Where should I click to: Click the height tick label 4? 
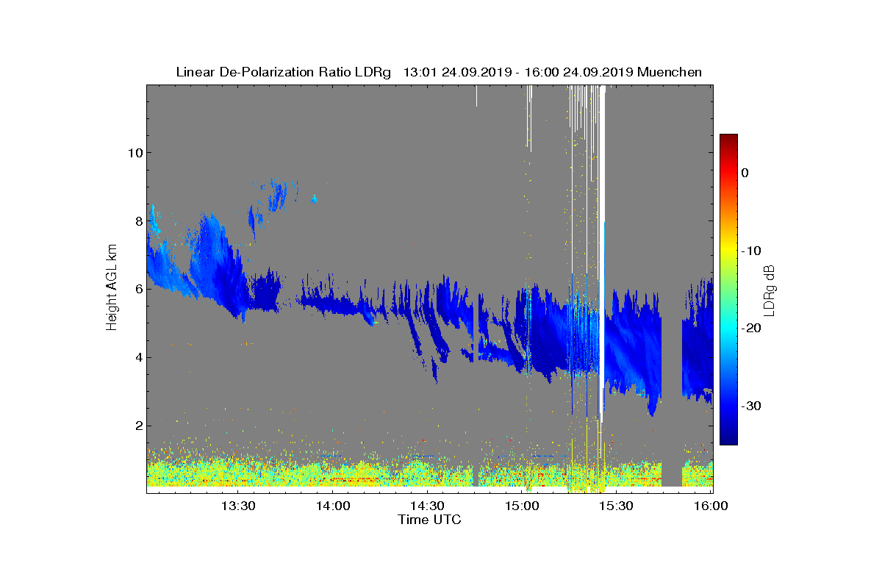click(x=138, y=358)
